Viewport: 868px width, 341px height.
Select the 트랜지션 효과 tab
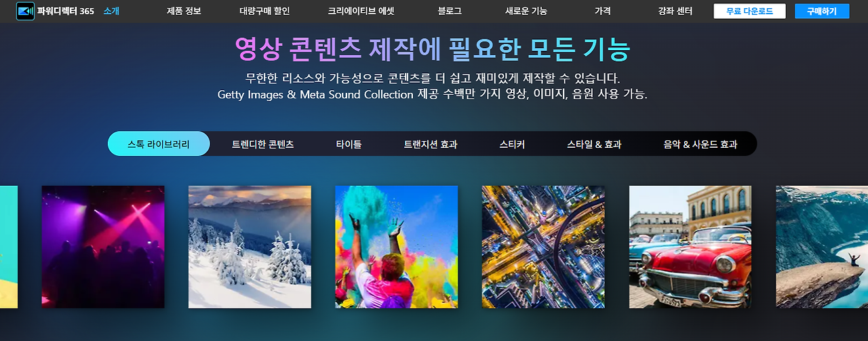point(431,144)
